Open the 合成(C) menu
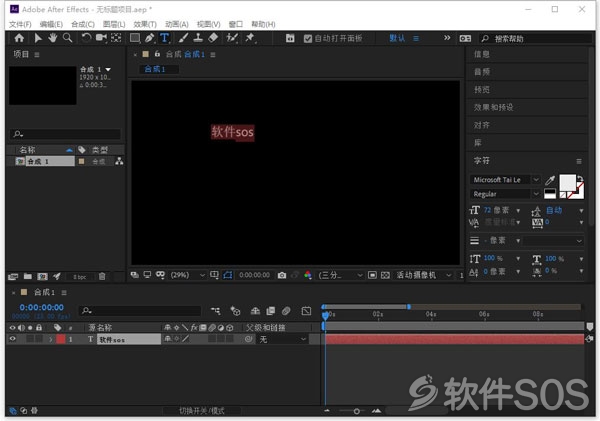Viewport: 600px width, 421px height. pos(83,24)
